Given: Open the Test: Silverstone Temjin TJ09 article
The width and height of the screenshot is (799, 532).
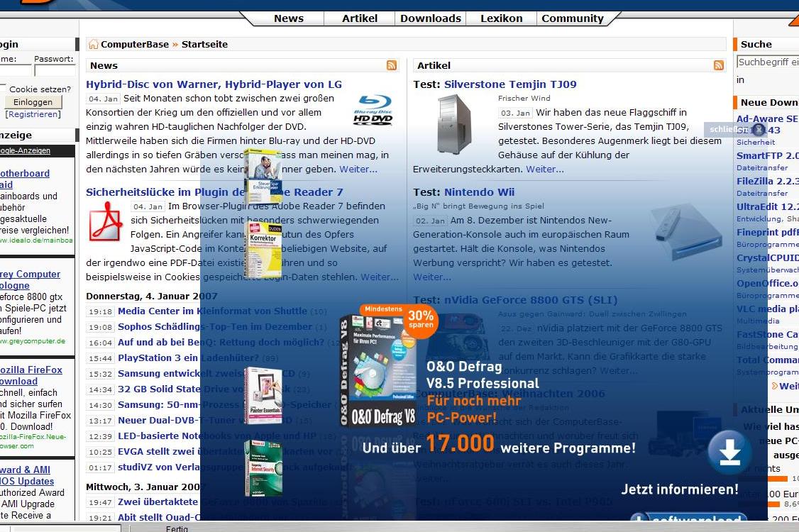Looking at the screenshot, I should [510, 84].
